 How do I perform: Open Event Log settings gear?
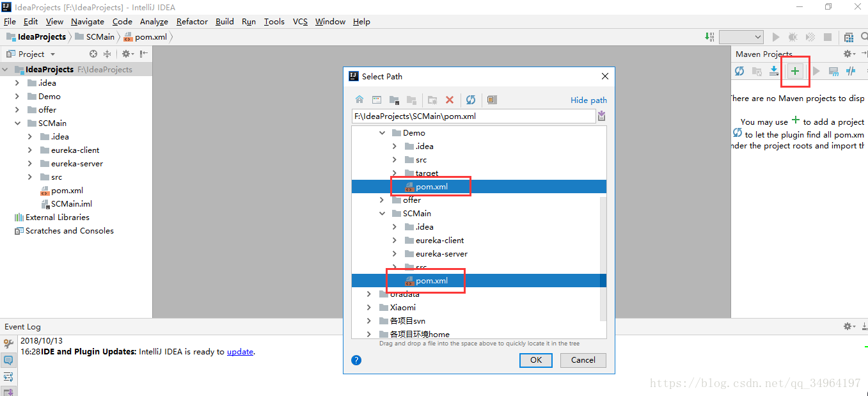pos(849,326)
